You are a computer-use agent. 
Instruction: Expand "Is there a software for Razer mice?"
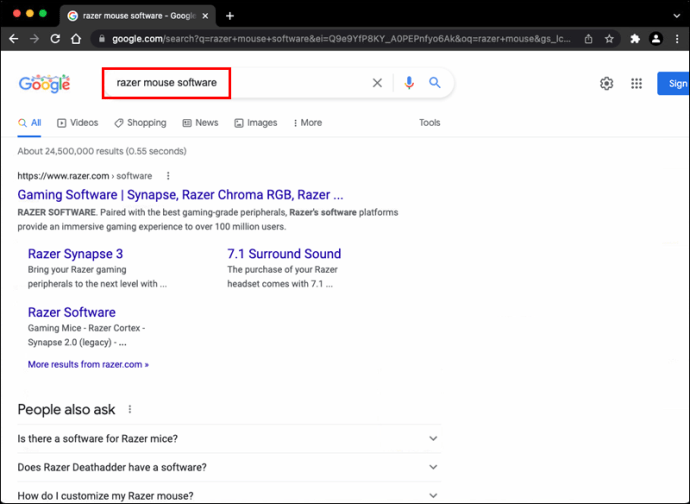click(x=229, y=438)
